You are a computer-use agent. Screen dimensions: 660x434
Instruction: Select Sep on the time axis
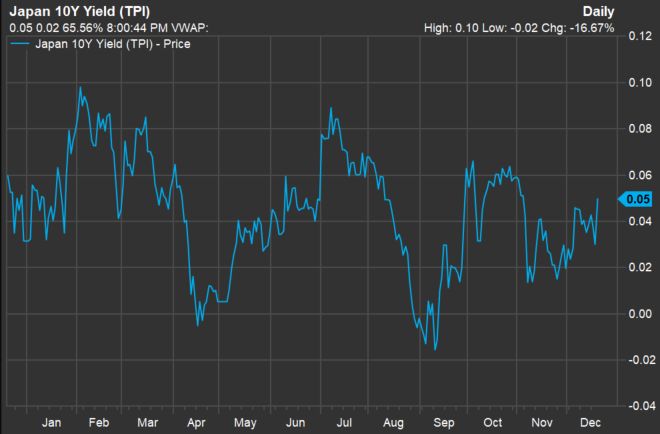point(440,423)
